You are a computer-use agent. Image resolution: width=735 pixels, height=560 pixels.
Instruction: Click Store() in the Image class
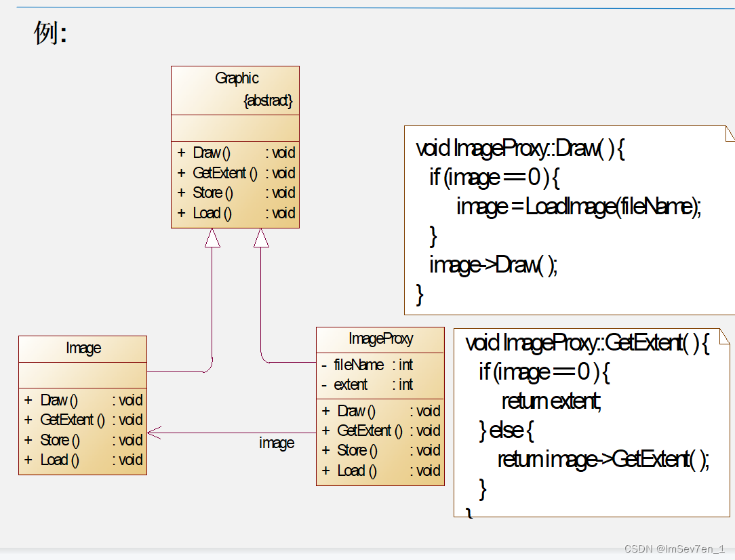(x=60, y=440)
